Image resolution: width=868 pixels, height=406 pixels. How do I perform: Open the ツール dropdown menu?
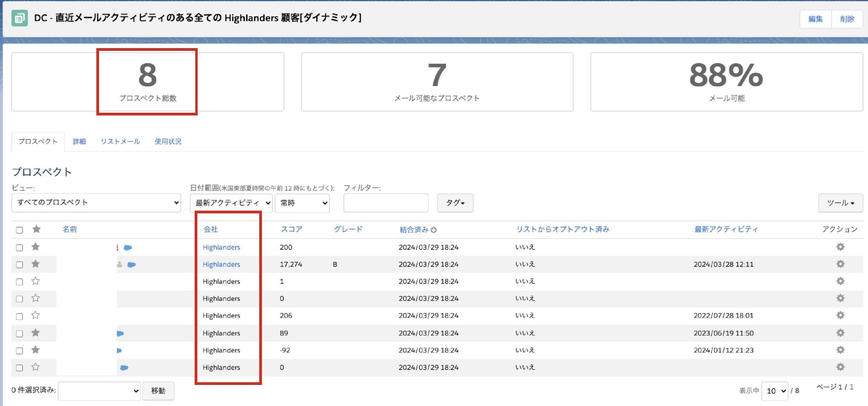pyautogui.click(x=840, y=203)
